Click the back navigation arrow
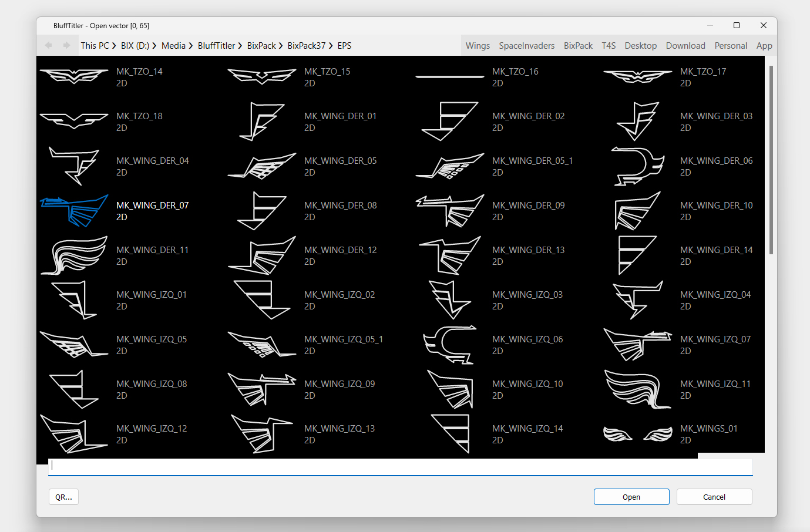This screenshot has height=532, width=810. click(x=49, y=45)
